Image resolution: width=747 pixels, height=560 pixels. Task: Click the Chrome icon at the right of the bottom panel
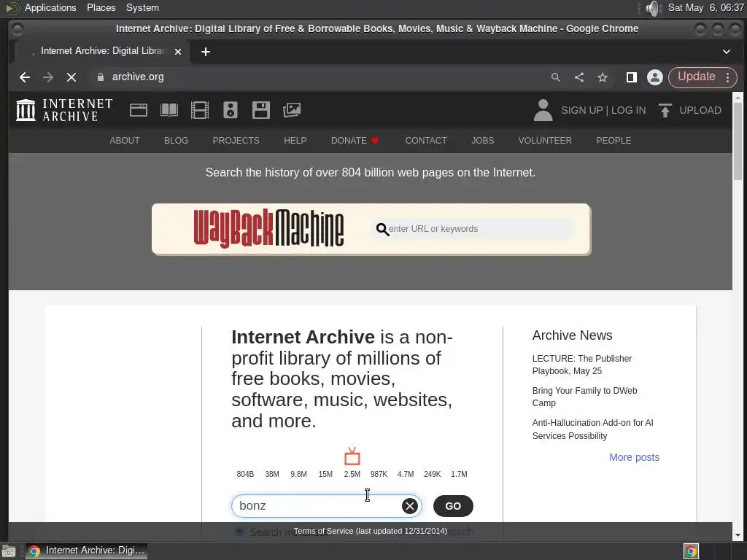692,551
